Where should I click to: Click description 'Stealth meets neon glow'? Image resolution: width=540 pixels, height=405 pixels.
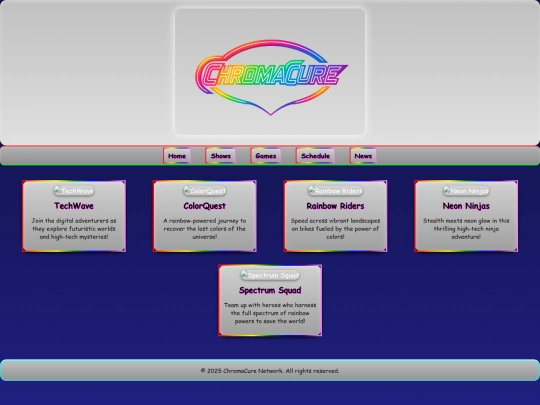466,229
